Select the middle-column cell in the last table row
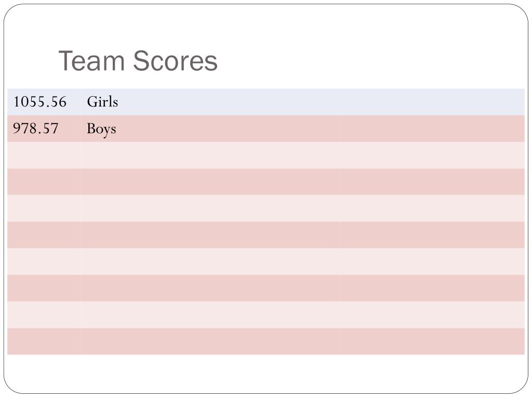Viewport: 532px width, 399px height. point(210,341)
